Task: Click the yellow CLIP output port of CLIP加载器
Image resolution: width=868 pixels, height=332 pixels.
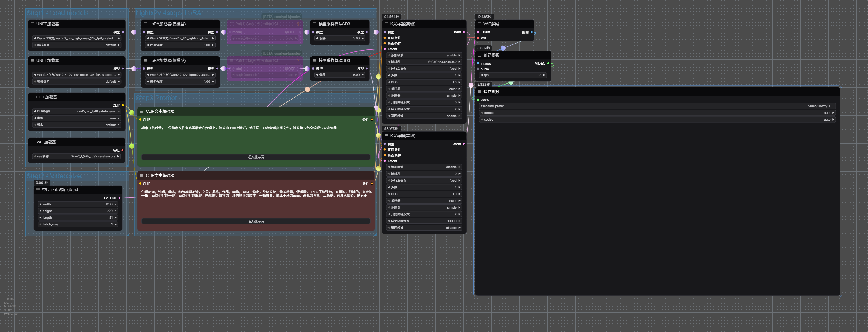Action: point(123,105)
